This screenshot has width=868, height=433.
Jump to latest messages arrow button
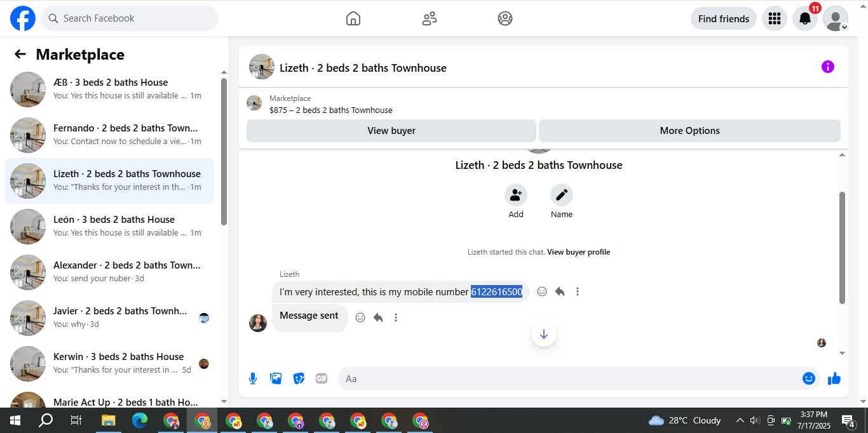(x=544, y=334)
